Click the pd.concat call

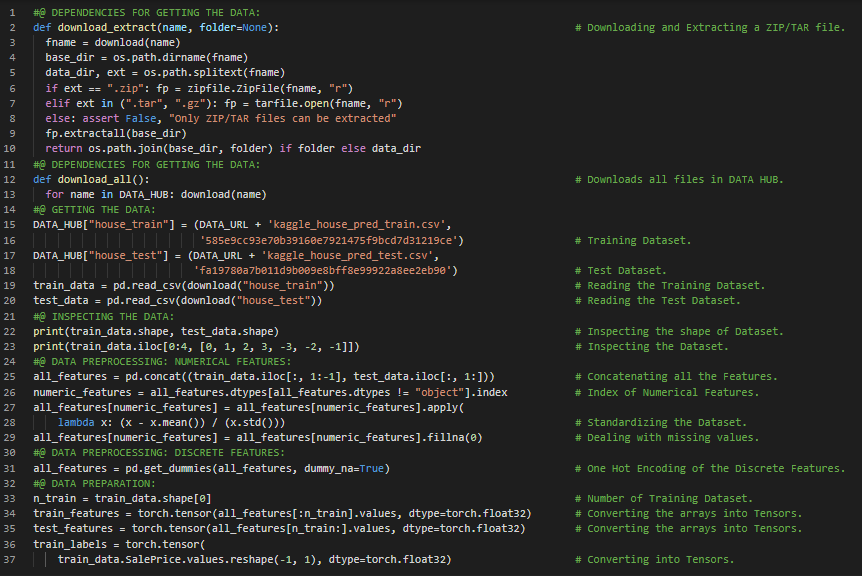click(142, 377)
